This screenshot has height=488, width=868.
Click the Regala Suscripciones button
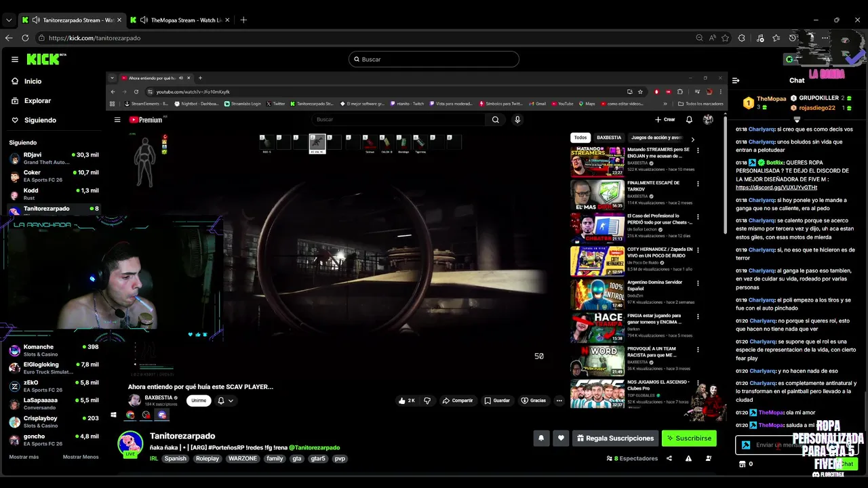(x=615, y=438)
